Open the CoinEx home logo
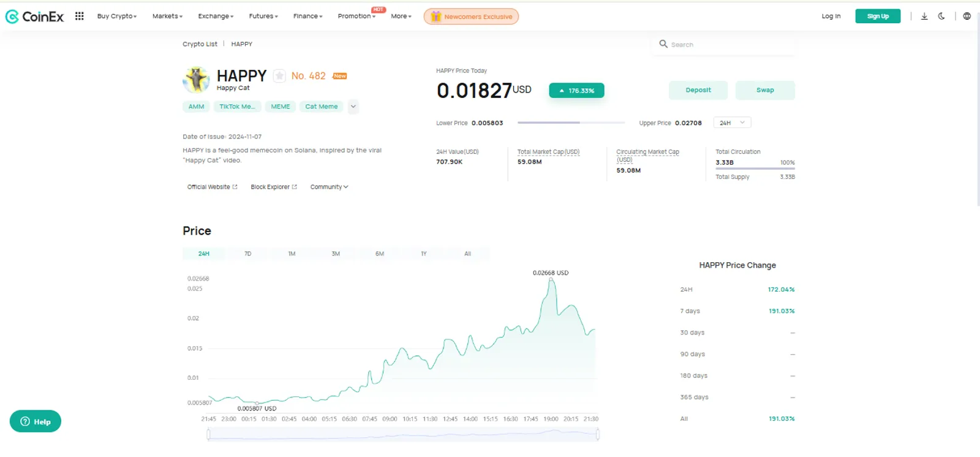 34,17
